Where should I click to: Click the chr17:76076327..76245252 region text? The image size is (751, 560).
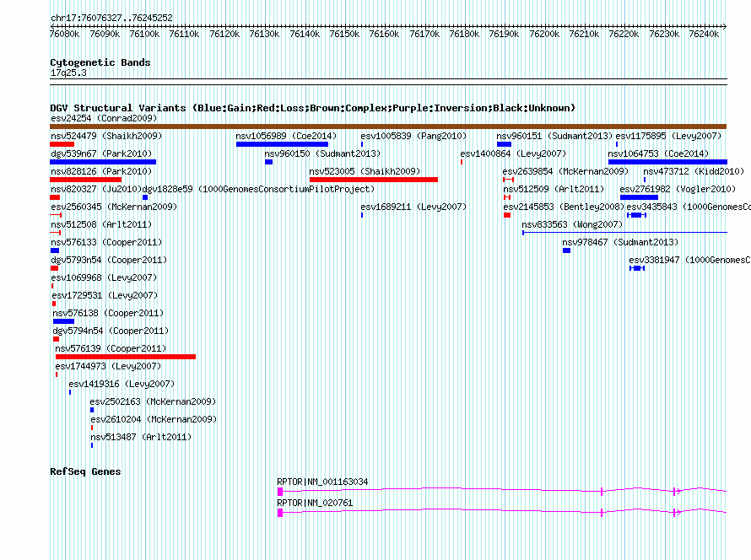111,18
